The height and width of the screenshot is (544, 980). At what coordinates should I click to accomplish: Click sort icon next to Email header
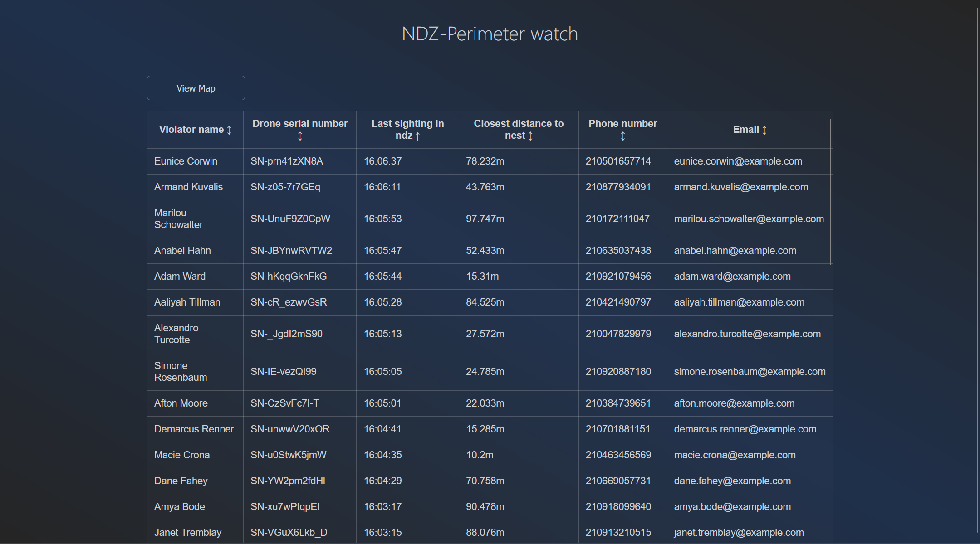(x=764, y=130)
